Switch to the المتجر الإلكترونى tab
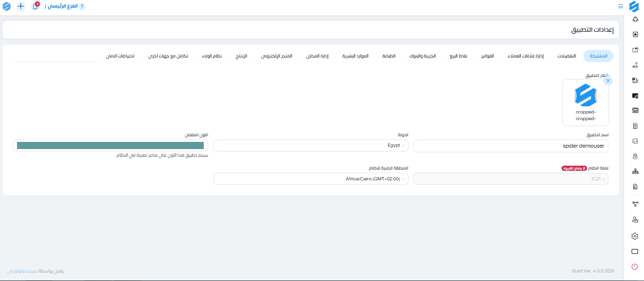Image resolution: width=644 pixels, height=281 pixels. (x=276, y=56)
